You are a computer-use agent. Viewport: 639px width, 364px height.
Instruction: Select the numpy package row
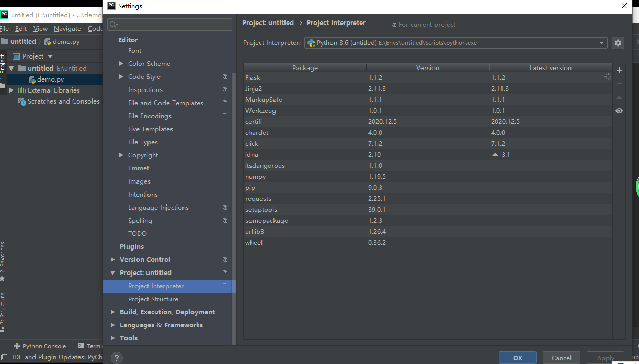pyautogui.click(x=427, y=177)
